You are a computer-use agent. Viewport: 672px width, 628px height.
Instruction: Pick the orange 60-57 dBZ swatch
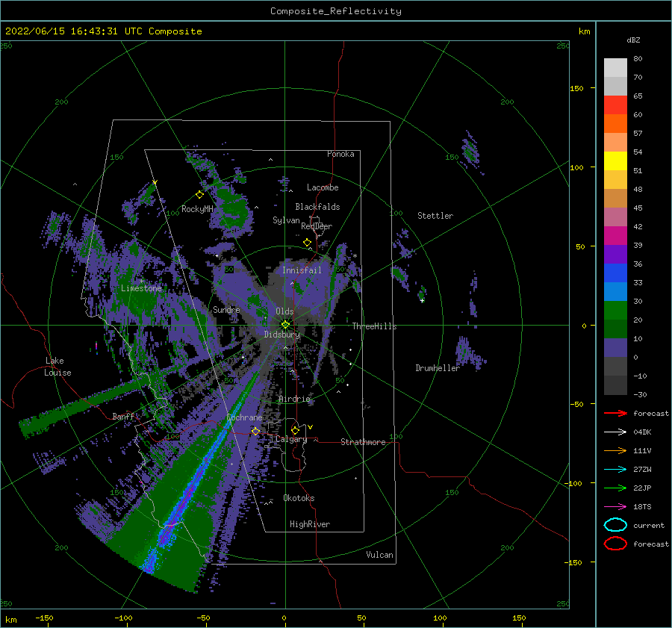615,123
